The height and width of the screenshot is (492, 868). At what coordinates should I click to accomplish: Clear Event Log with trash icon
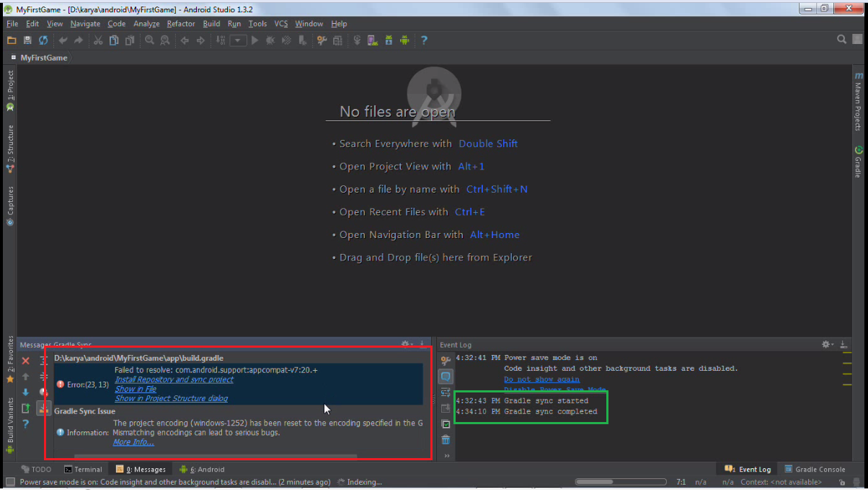(x=446, y=440)
